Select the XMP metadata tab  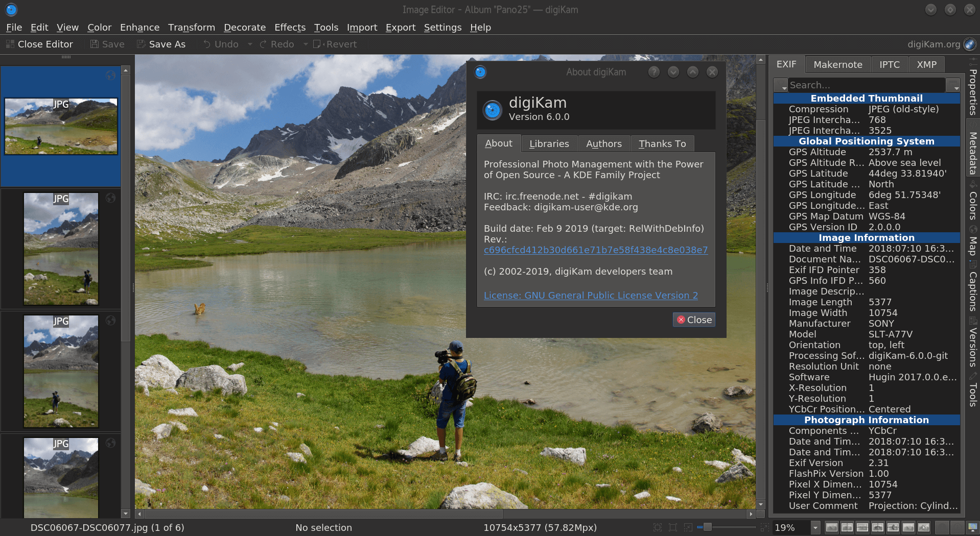pyautogui.click(x=927, y=65)
